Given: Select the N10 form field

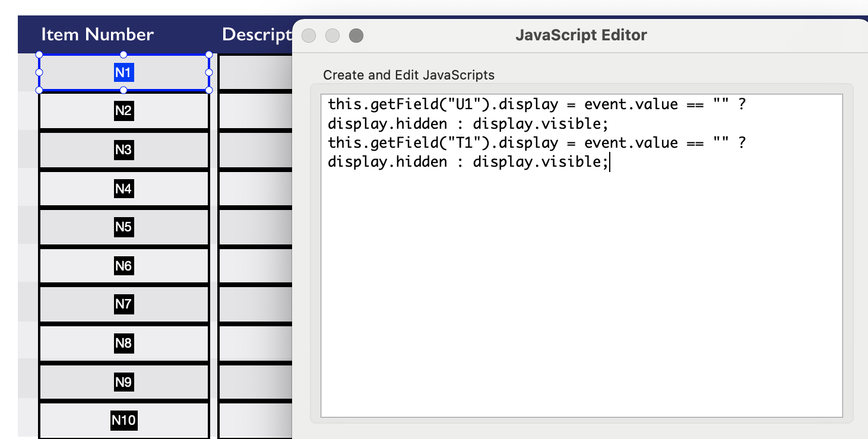Looking at the screenshot, I should [x=123, y=421].
